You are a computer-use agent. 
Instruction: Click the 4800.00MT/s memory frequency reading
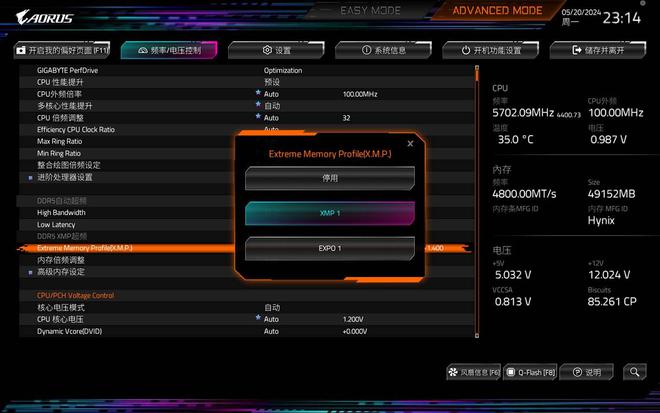pos(524,194)
